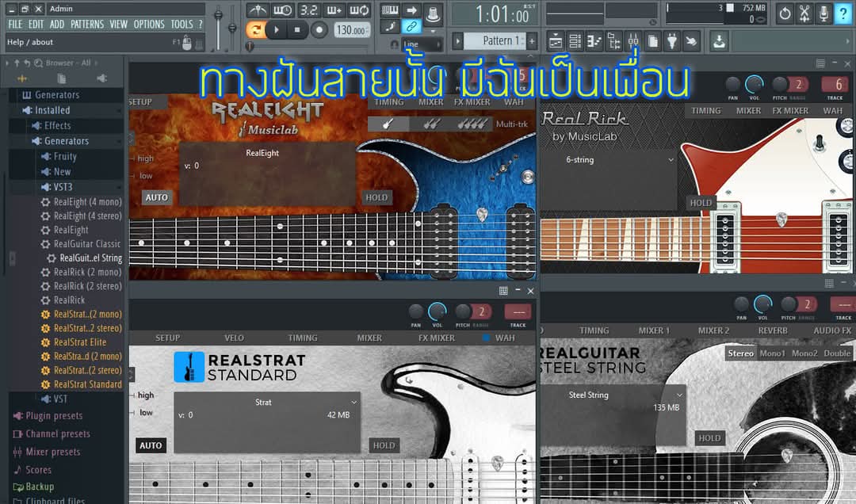The width and height of the screenshot is (856, 504).
Task: Switch to REVERB tab in RealGuitar
Action: (773, 330)
